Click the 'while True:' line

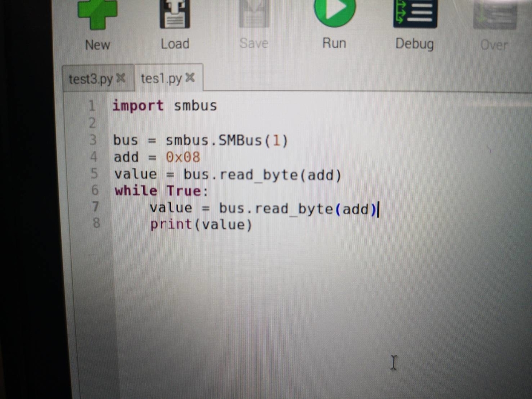pos(161,191)
